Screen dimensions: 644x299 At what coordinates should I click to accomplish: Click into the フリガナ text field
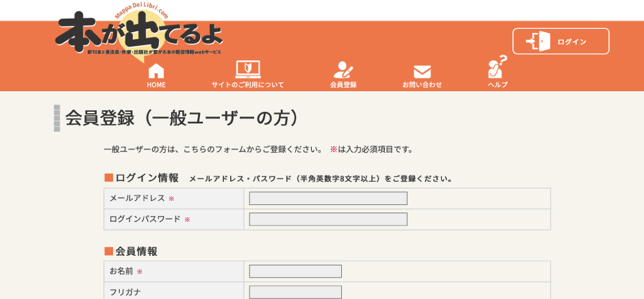(295, 292)
